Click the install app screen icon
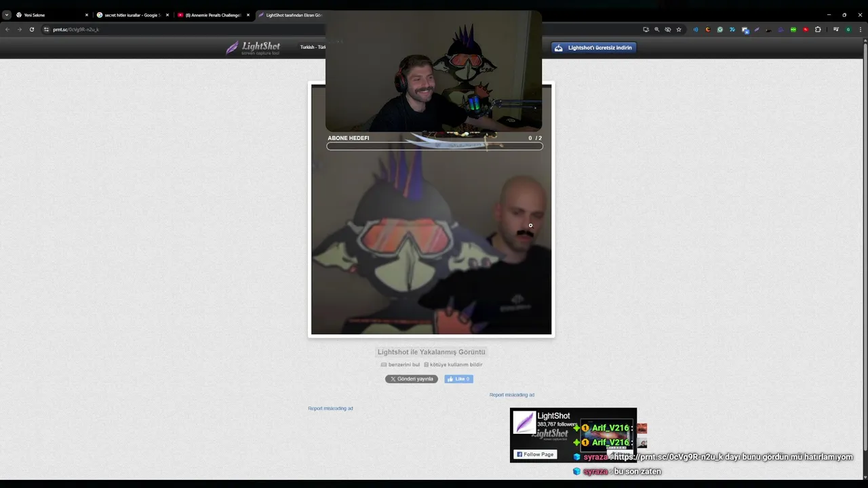The width and height of the screenshot is (868, 488). (x=646, y=29)
